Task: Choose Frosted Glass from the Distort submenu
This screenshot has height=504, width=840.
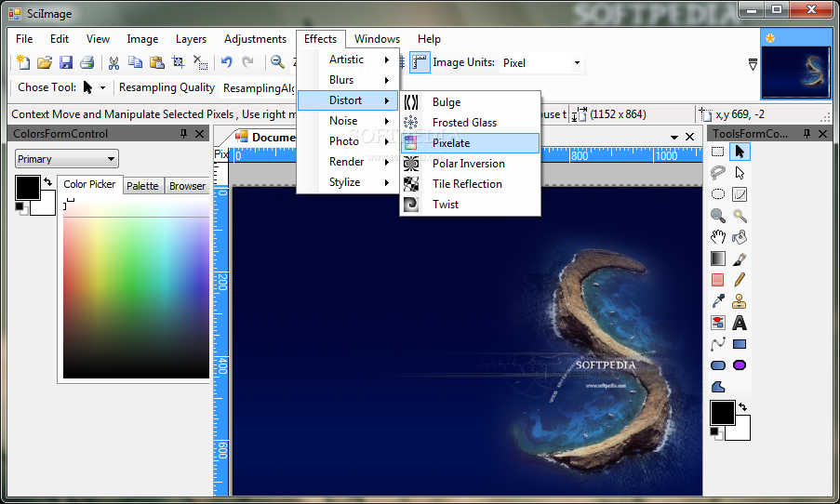Action: pos(471,123)
